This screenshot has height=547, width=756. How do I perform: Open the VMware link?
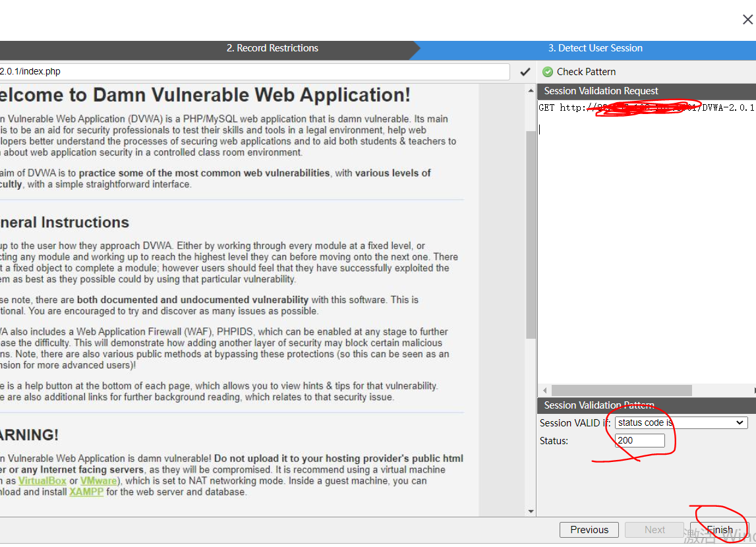tap(99, 480)
